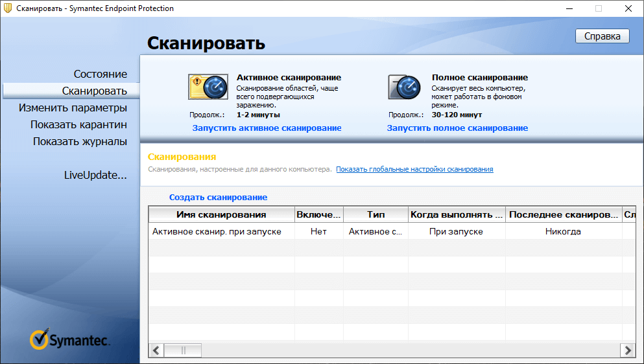The width and height of the screenshot is (644, 364).
Task: Click the Справка help button
Action: click(x=602, y=36)
